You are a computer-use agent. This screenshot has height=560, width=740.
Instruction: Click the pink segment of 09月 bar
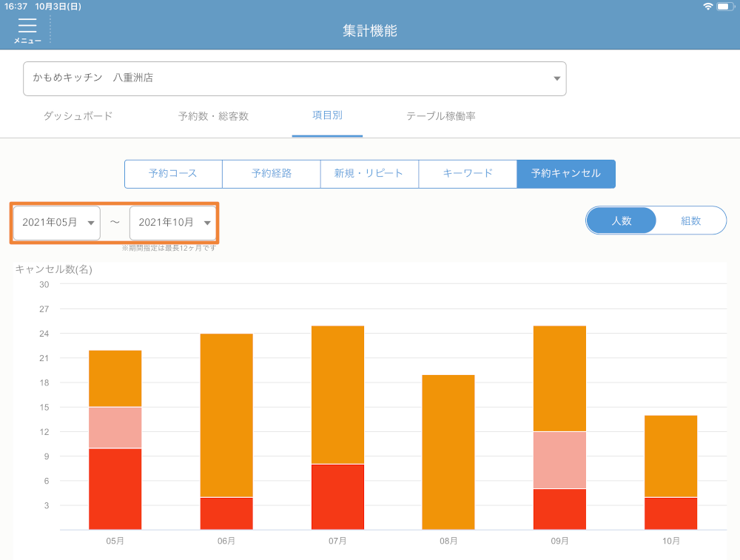click(559, 459)
